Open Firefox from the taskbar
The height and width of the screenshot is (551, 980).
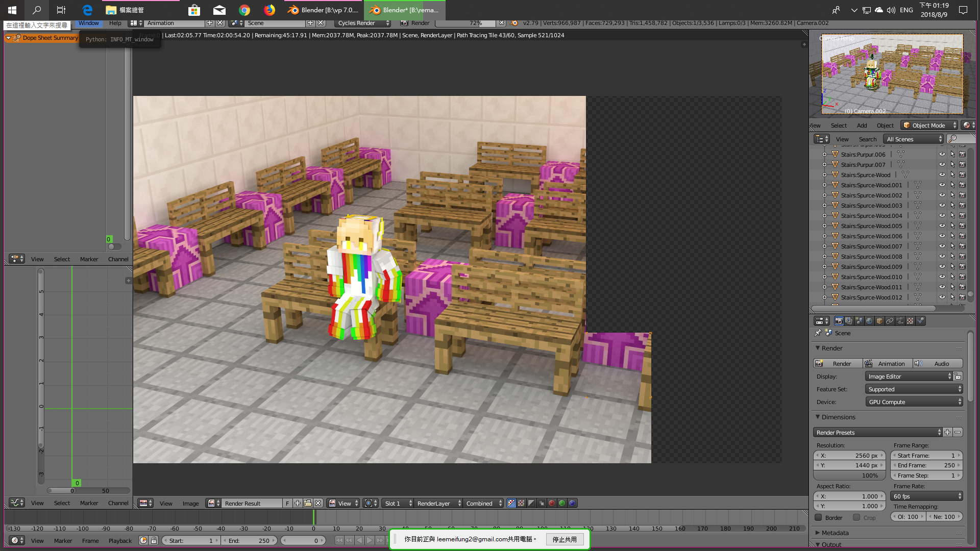point(269,10)
